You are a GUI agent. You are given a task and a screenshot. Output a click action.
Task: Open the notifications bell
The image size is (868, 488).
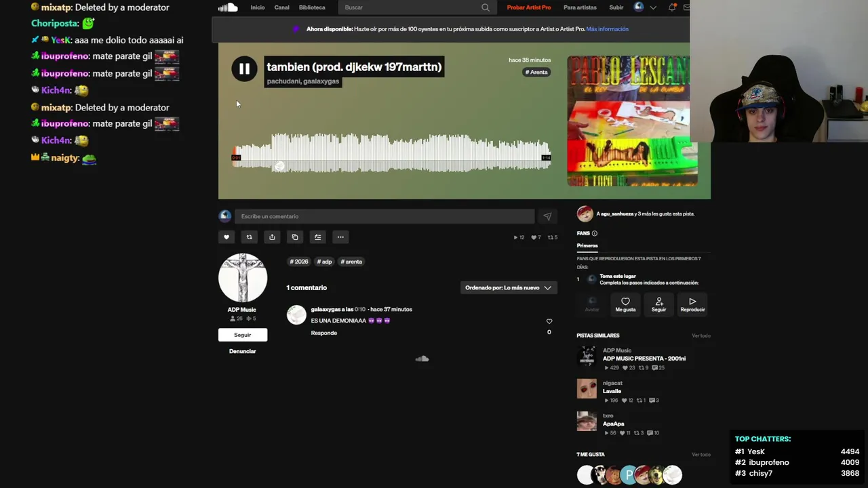(x=672, y=7)
